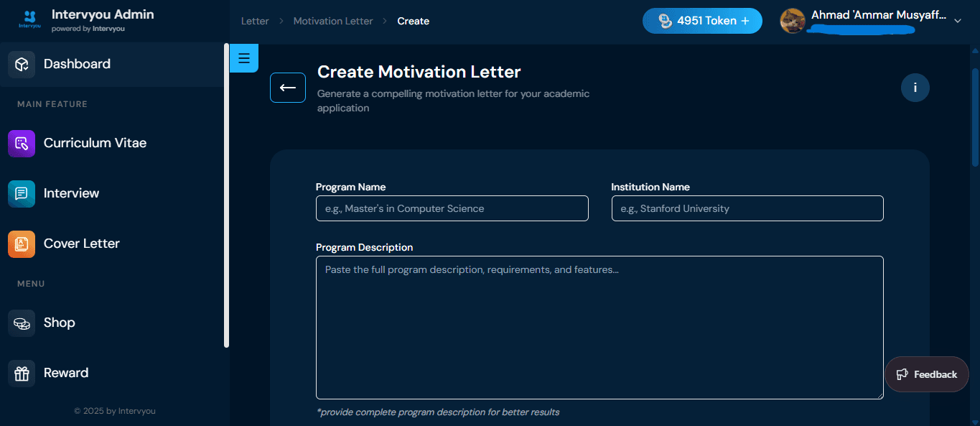Click the sidebar vertical scrollbar

227,195
